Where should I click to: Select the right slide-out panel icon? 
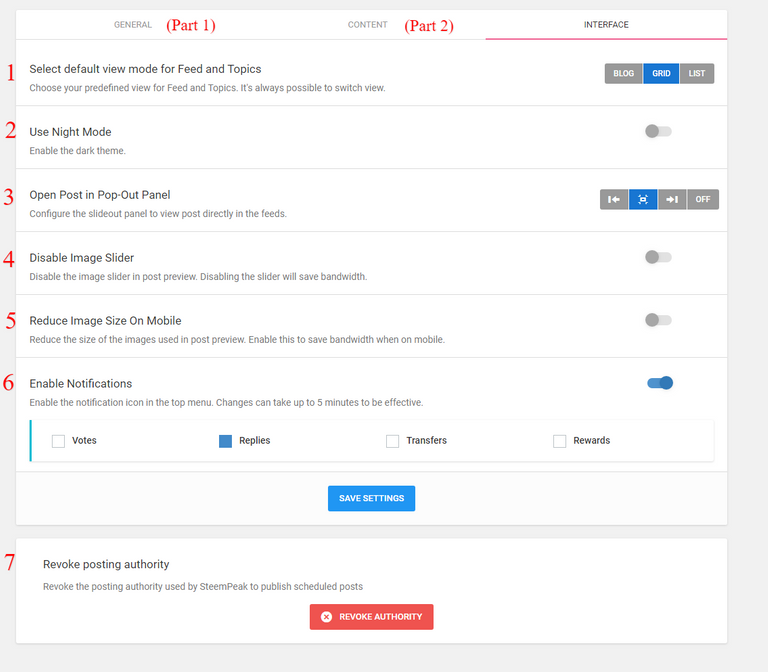[x=672, y=199]
